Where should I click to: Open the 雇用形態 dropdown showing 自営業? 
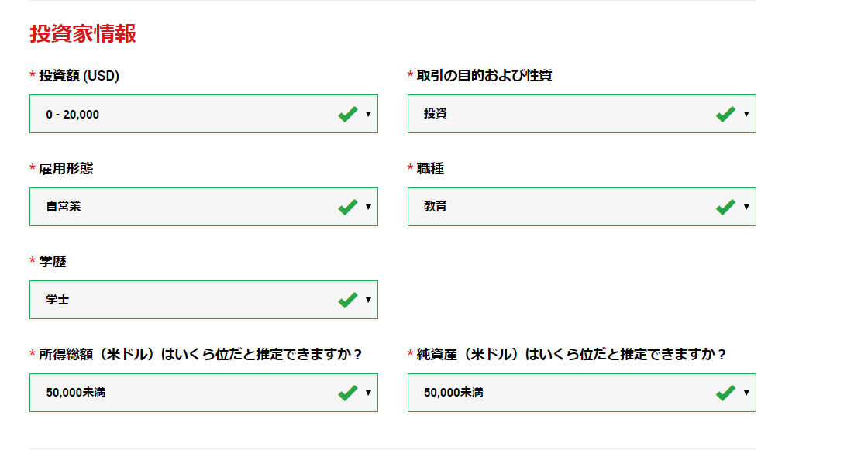pos(204,207)
